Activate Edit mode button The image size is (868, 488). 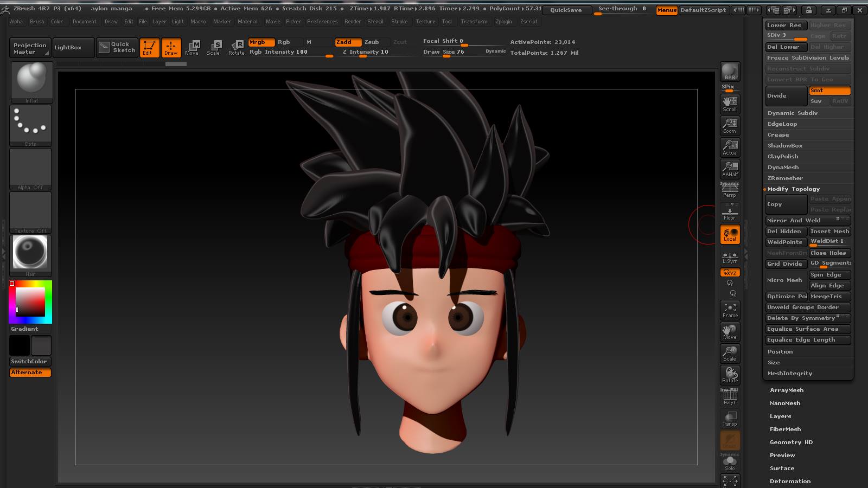149,48
